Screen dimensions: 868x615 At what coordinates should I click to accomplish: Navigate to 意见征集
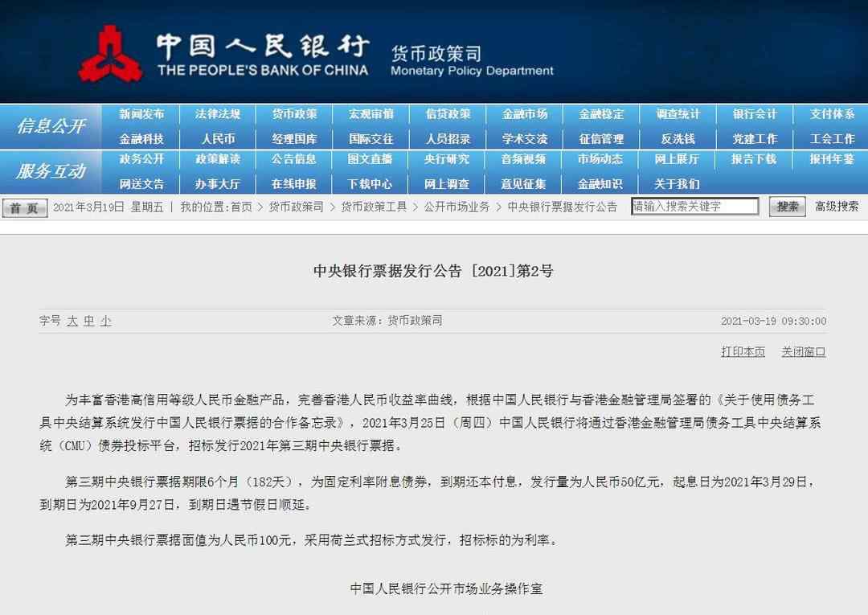(x=524, y=184)
